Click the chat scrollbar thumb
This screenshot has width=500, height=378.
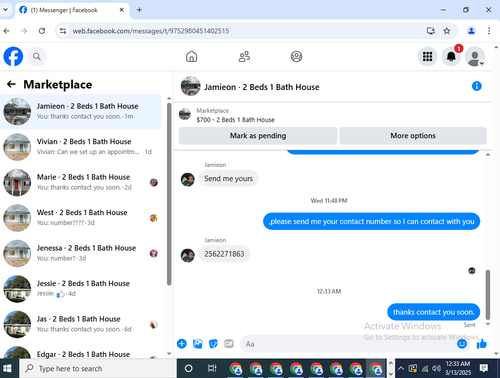488,295
